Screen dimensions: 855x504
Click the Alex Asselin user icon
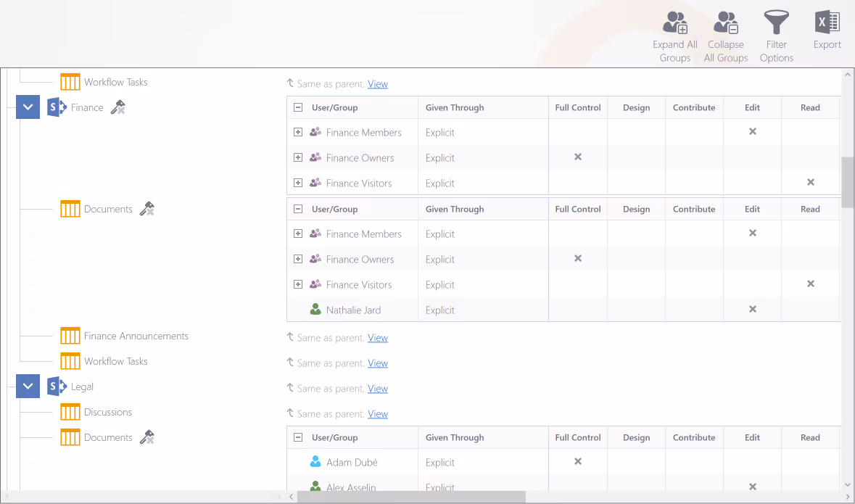315,485
